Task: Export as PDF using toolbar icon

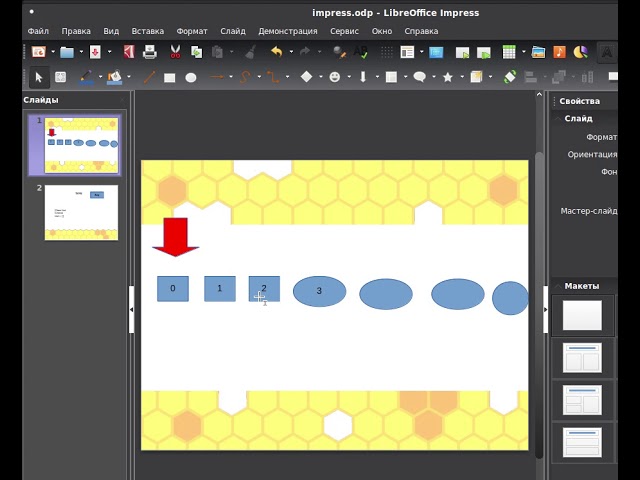Action: point(128,52)
